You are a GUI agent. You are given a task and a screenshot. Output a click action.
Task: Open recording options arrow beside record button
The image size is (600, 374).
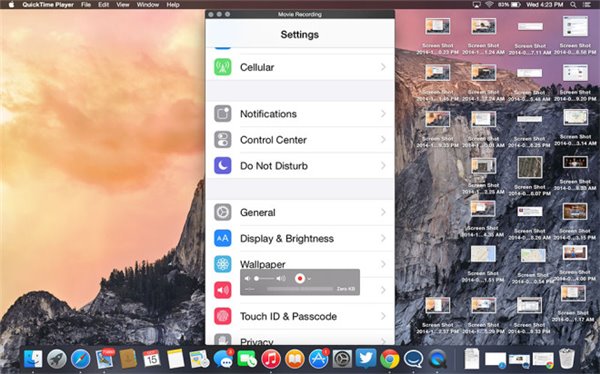(309, 279)
